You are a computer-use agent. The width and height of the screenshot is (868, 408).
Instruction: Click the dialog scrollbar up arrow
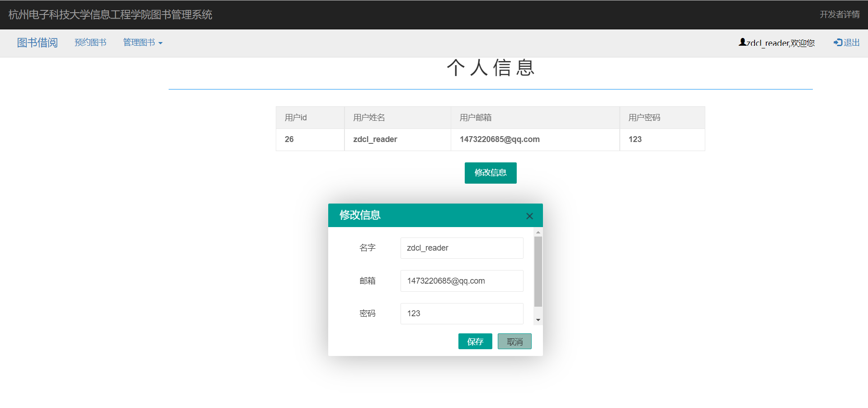point(538,232)
